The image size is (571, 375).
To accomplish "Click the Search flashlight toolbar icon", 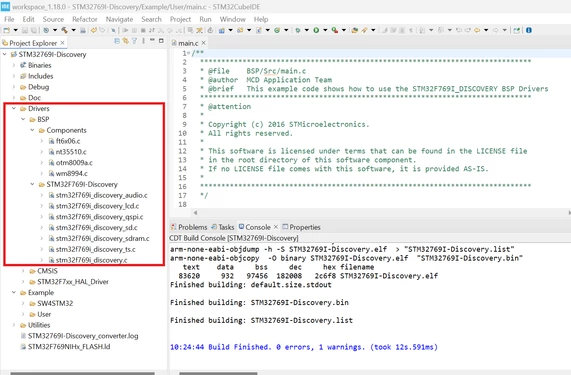I will point(364,30).
